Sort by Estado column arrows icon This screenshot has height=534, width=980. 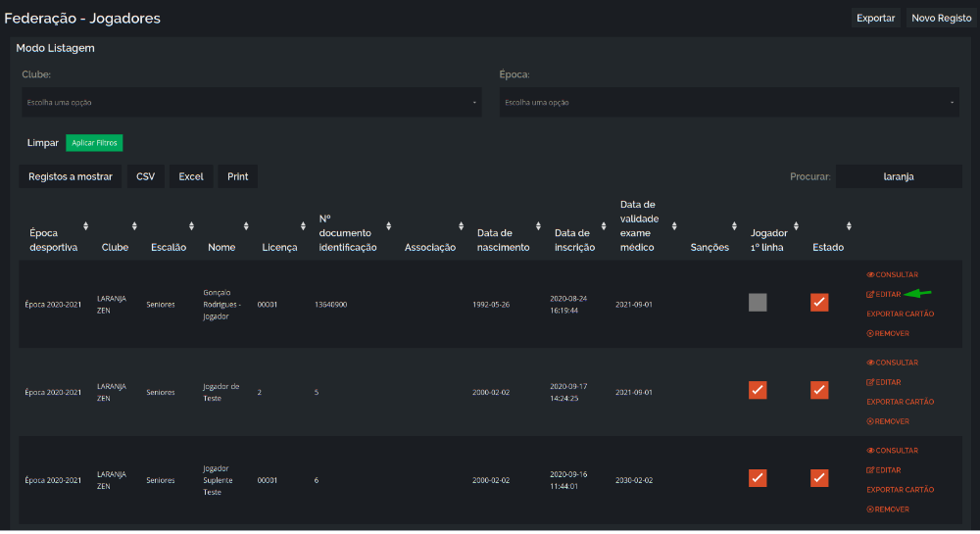[849, 226]
